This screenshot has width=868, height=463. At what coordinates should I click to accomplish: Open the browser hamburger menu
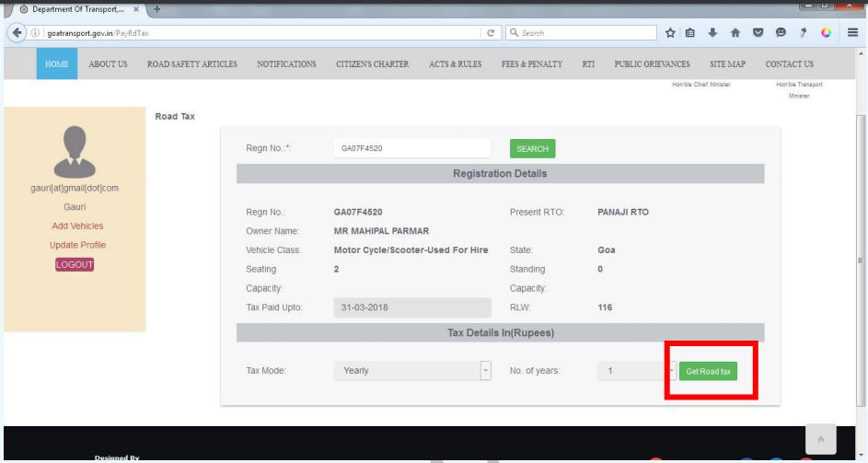(852, 32)
